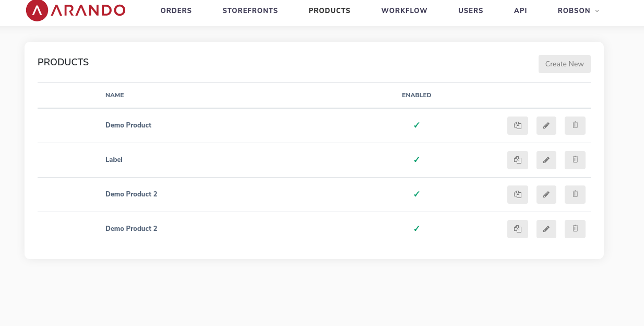The height and width of the screenshot is (326, 644).
Task: Click the NAME column header
Action: [x=114, y=95]
